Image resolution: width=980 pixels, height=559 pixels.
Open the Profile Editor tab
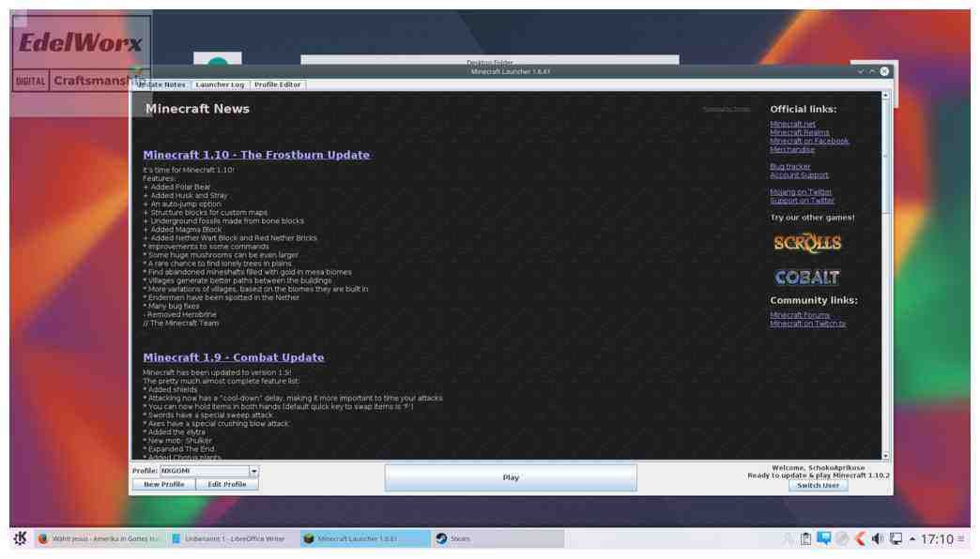coord(278,84)
